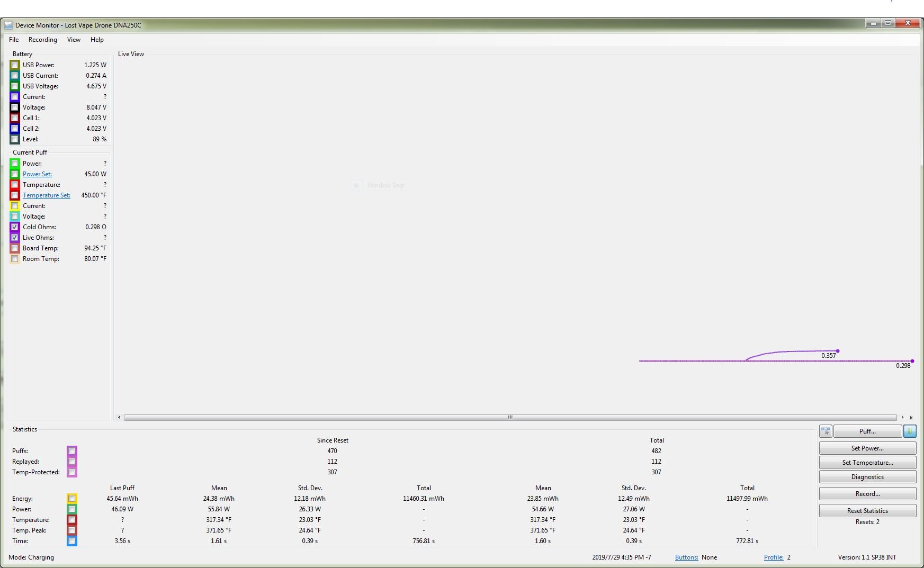This screenshot has height=568, width=924.
Task: Disable the Live Ohms graph checkbox
Action: pos(15,238)
